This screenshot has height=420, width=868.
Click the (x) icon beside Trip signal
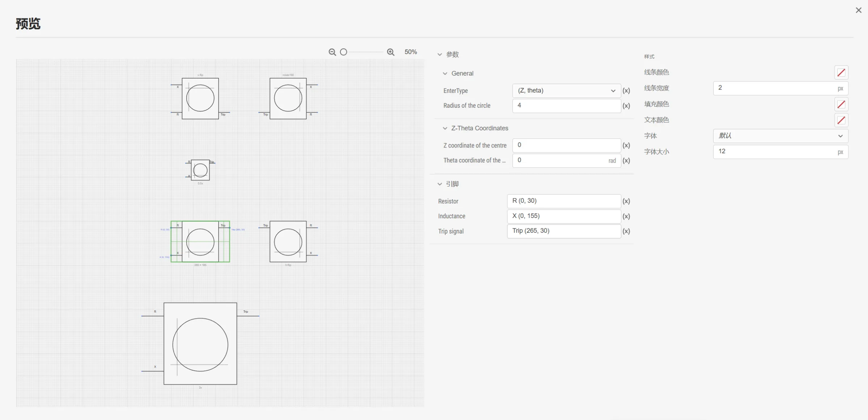pos(626,231)
